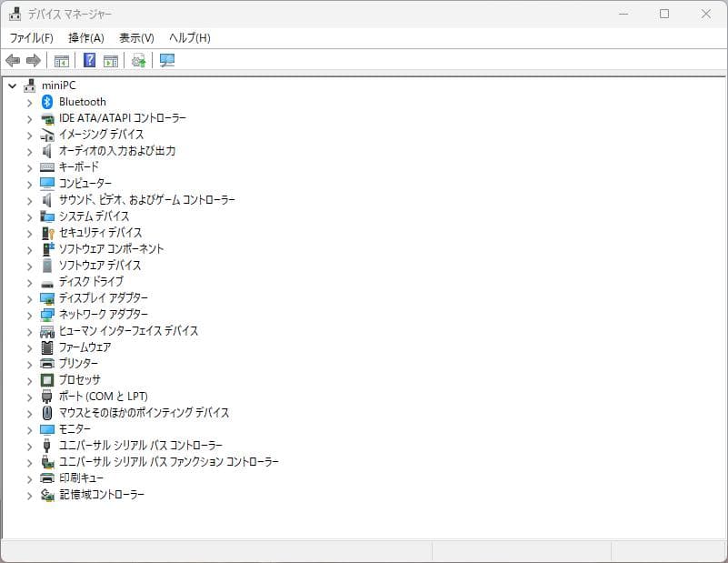728x563 pixels.
Task: Click the back navigation arrow icon
Action: click(x=12, y=60)
